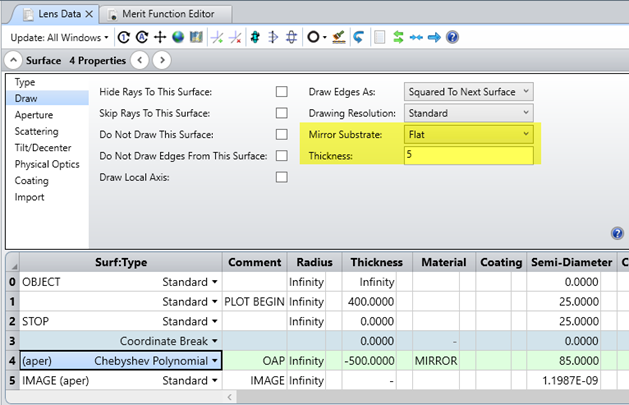Open surface type dropdown for IMAGE row
The width and height of the screenshot is (629, 405).
pyautogui.click(x=215, y=381)
